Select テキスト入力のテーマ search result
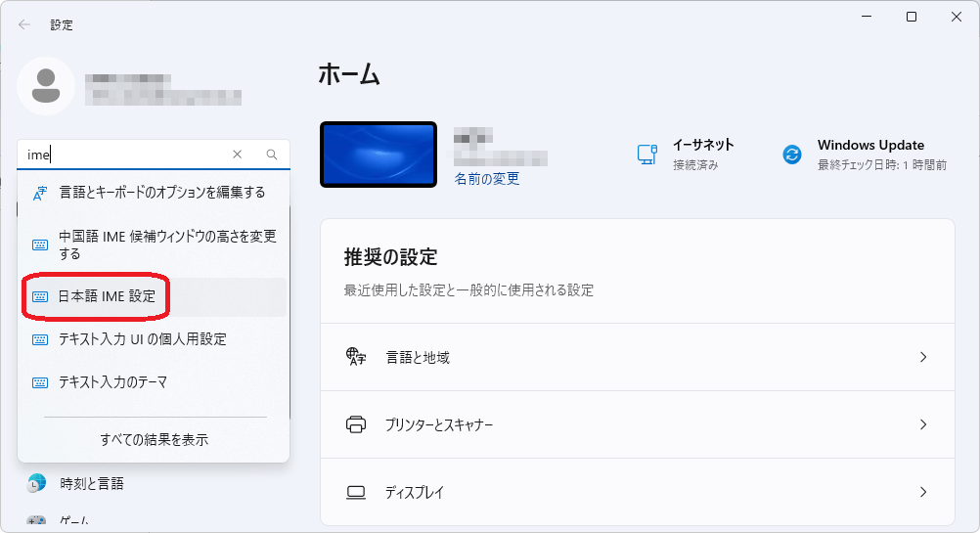 coord(112,382)
